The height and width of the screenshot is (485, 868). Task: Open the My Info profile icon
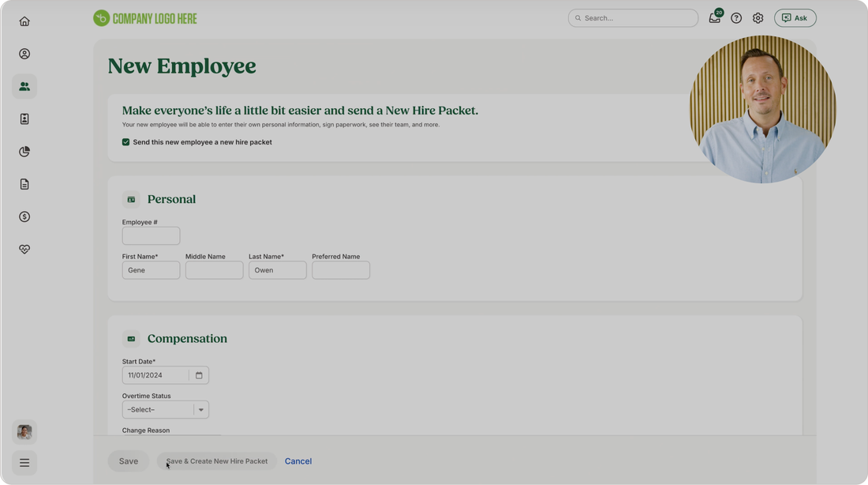24,54
